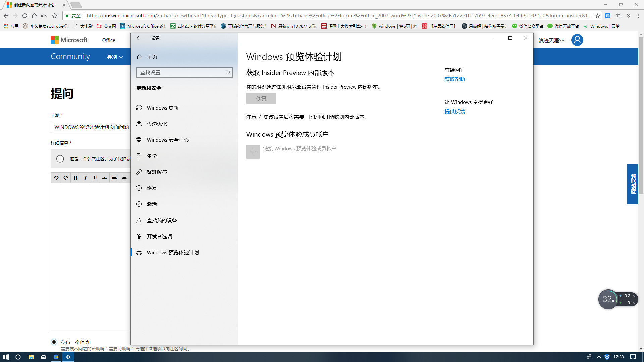Toggle strikethrough in the editor toolbar

[x=105, y=178]
